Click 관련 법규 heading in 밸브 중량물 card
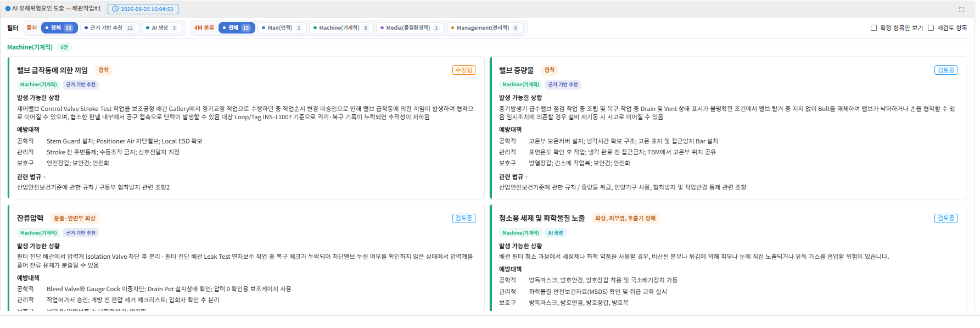The image size is (980, 328). (x=511, y=177)
